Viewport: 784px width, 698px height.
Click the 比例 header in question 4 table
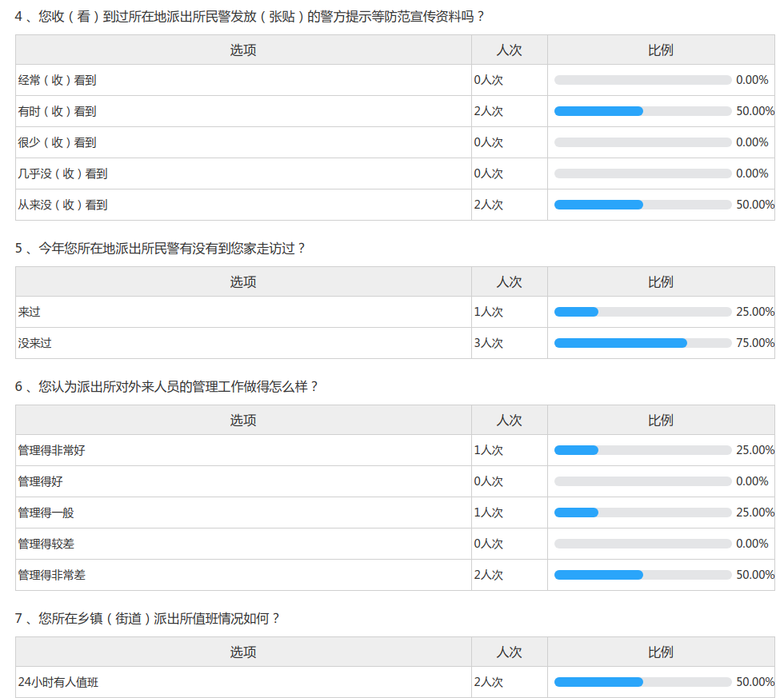coord(661,50)
